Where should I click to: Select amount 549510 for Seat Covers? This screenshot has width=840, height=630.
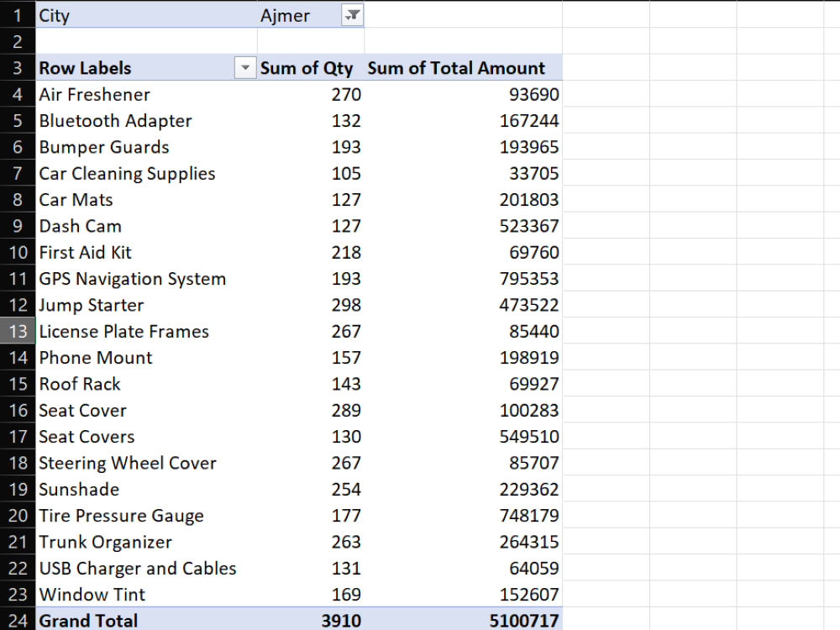[464, 436]
